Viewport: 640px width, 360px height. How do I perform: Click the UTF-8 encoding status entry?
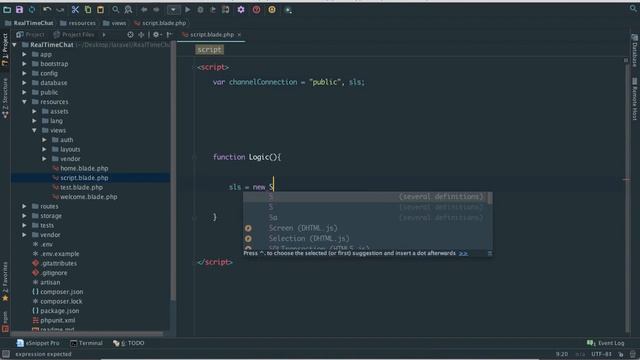[602, 354]
